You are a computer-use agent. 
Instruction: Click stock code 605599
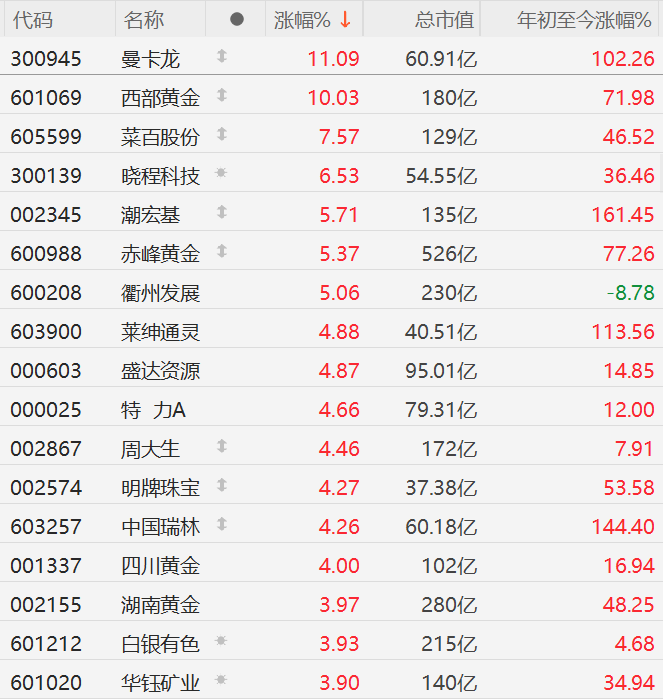click(x=46, y=137)
